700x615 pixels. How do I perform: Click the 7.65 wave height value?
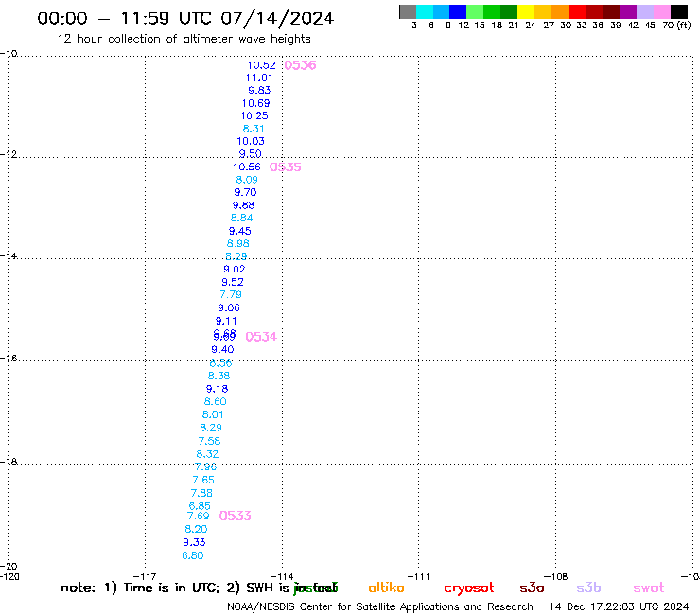point(203,480)
